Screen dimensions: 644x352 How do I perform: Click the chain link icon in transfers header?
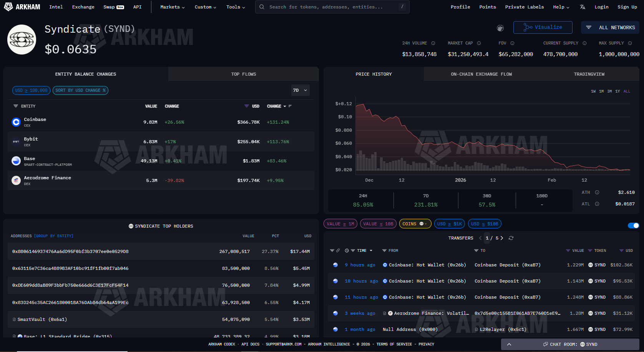pyautogui.click(x=338, y=250)
